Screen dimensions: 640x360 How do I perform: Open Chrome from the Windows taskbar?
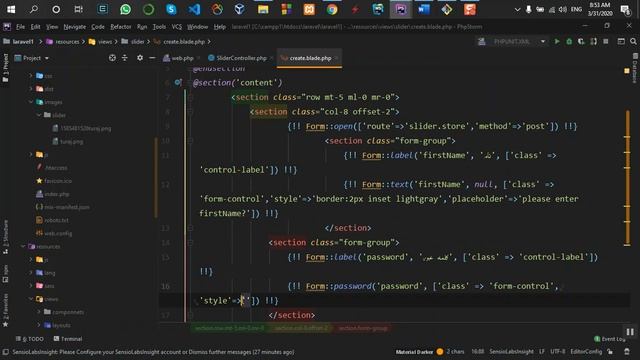[x=332, y=9]
